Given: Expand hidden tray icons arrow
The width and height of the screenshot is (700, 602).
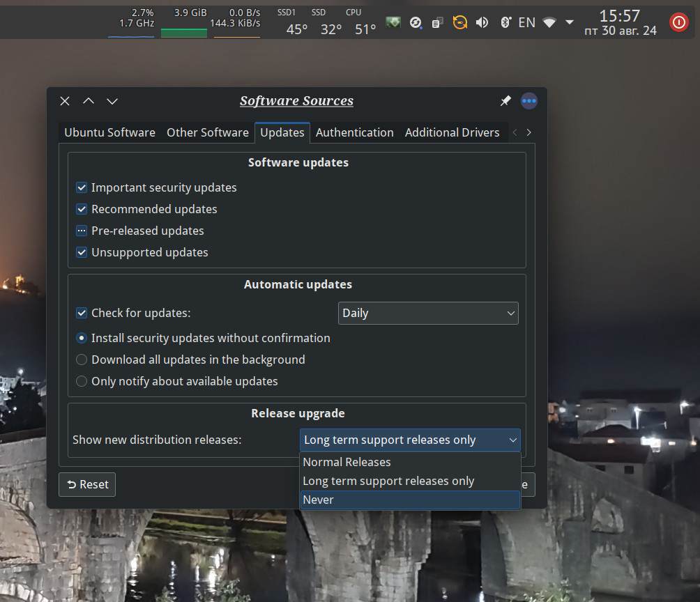Looking at the screenshot, I should click(569, 22).
